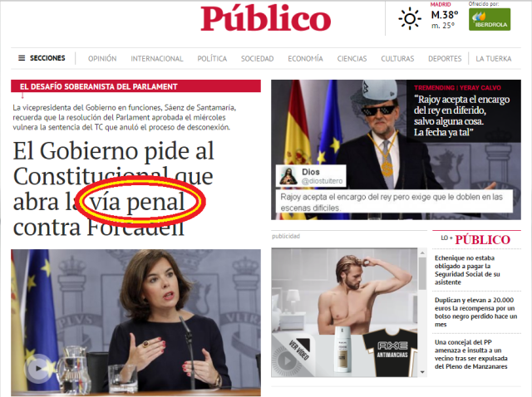This screenshot has width=532, height=397.
Task: Open the Rajoy Tremending article image
Action: click(396, 149)
